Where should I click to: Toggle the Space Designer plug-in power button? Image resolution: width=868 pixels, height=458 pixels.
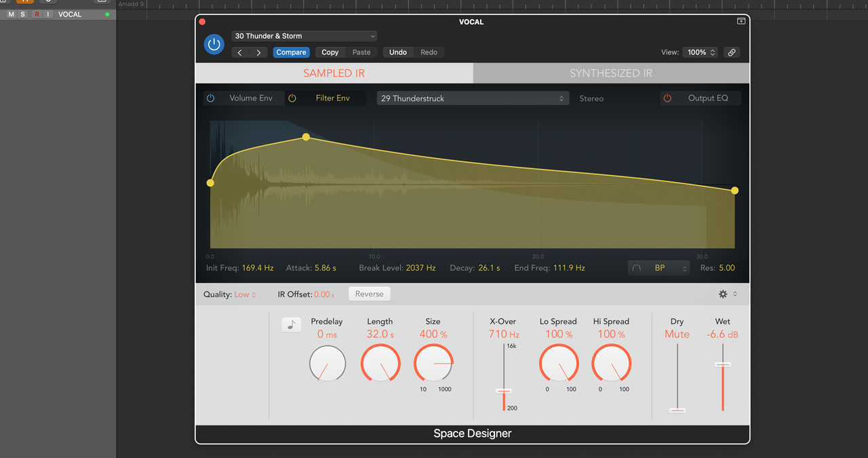(214, 45)
